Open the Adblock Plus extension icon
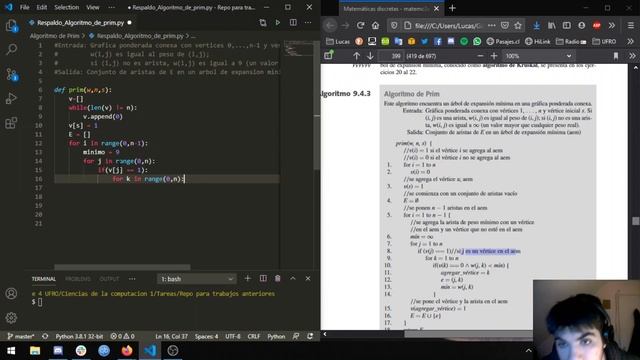Viewport: 640px width, 360px height. (597, 25)
